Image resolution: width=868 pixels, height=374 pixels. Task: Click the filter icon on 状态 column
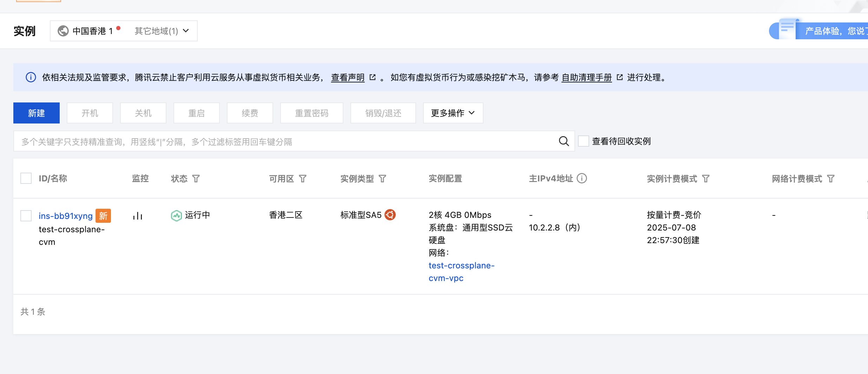[x=196, y=179]
